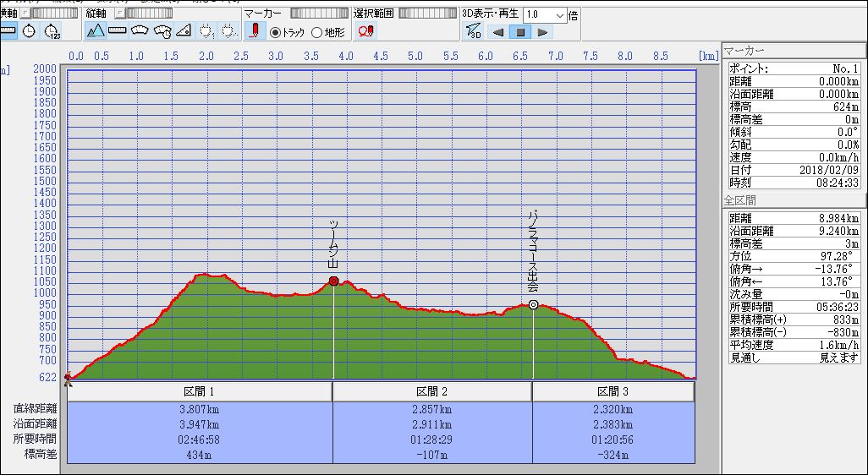Click the 累積標高(+) 833m row
The width and height of the screenshot is (868, 475).
coord(794,319)
